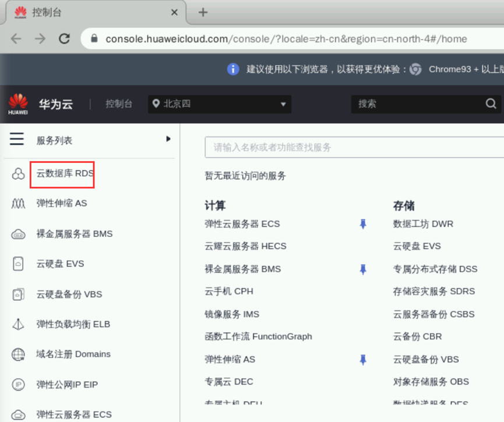Viewport: 504px width, 422px height.
Task: Open 弹性云服务器 ECS under 计算
Action: (x=242, y=224)
